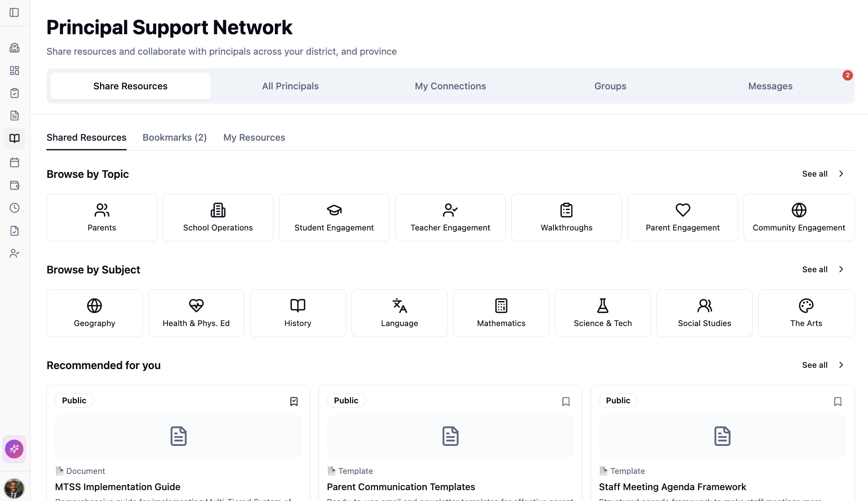Bookmark the Parent Communication Templates card

[566, 401]
